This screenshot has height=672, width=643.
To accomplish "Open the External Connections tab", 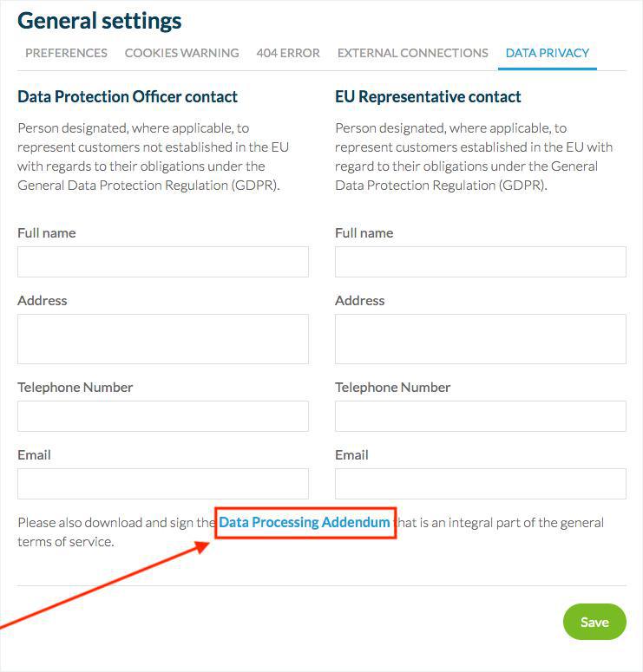I will pos(412,53).
